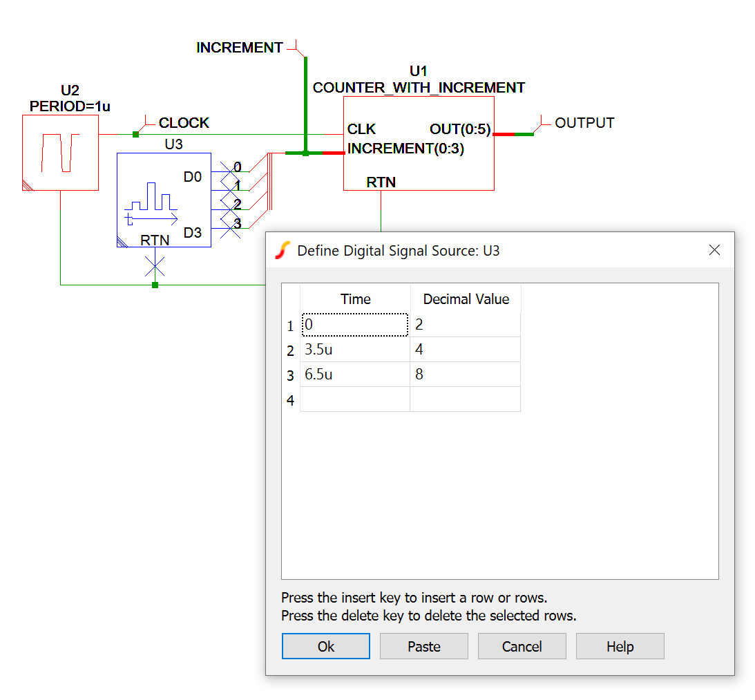This screenshot has width=755, height=700.
Task: Close the Define Digital Signal Source dialog
Action: pyautogui.click(x=714, y=250)
